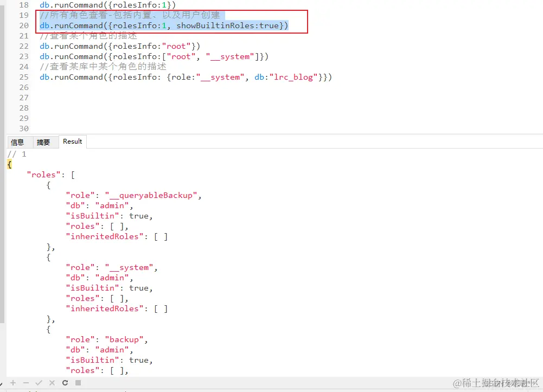Click "roles": [ ] under __system role
Viewport: 543px width, 392px height.
tap(95, 298)
